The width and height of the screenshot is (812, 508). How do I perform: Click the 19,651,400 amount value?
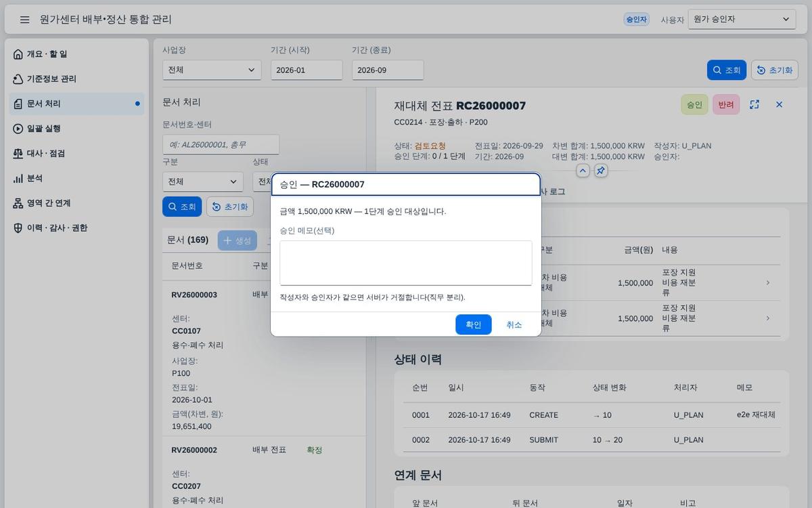click(x=191, y=427)
